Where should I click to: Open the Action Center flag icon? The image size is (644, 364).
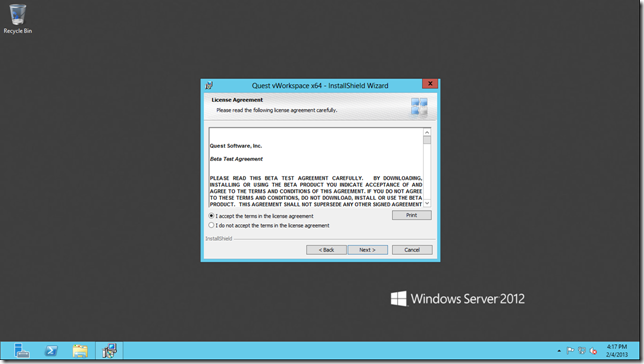pos(570,351)
